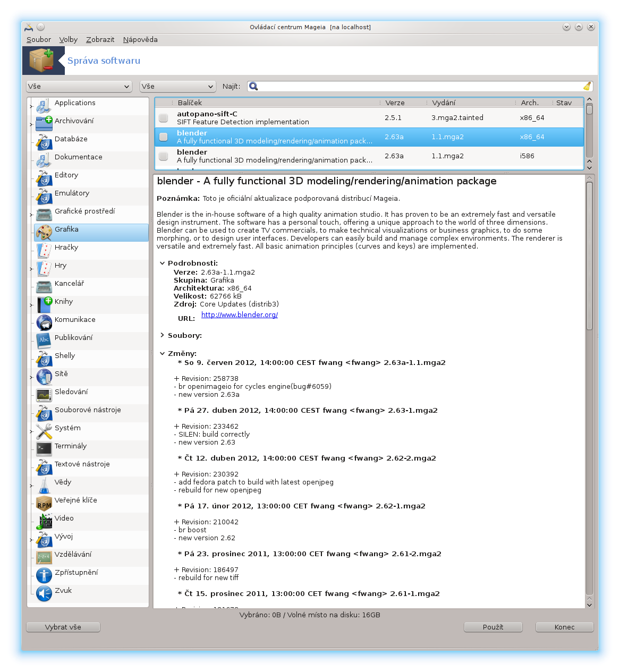Image resolution: width=620 pixels, height=672 pixels.
Task: Click the Emulátory category icon
Action: (44, 197)
